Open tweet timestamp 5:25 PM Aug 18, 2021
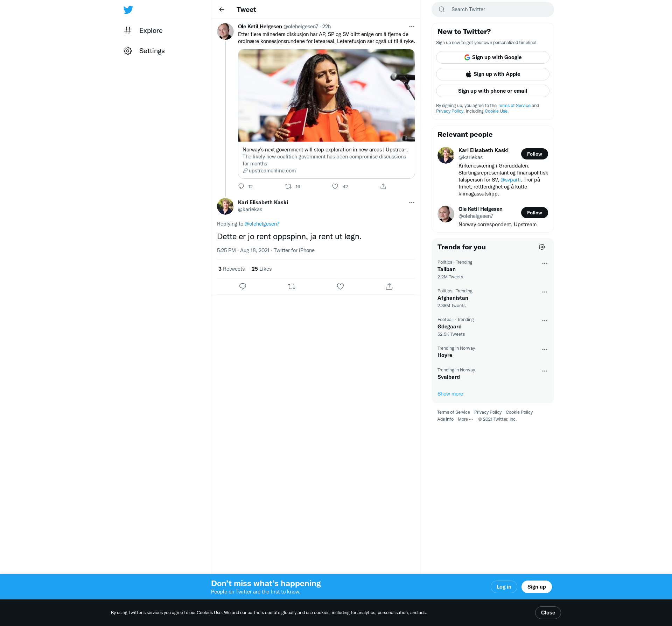Viewport: 672px width, 626px height. pyautogui.click(x=243, y=250)
